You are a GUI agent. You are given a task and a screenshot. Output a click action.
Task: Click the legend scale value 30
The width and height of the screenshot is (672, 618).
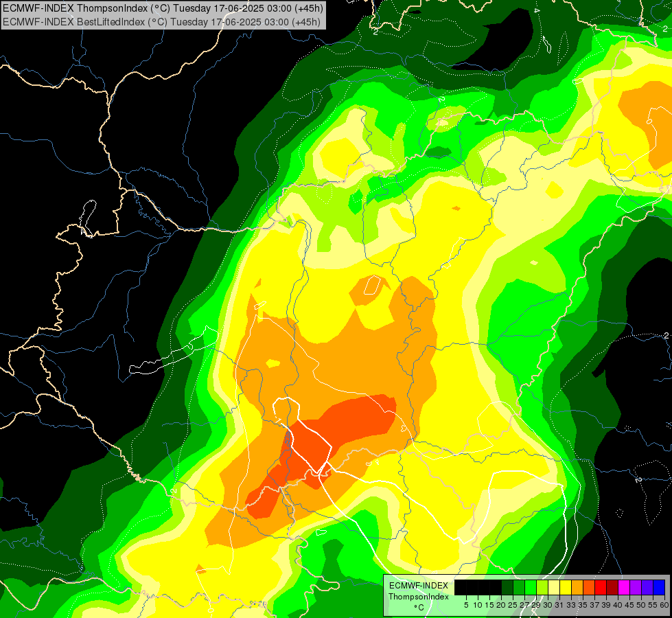coord(548,605)
